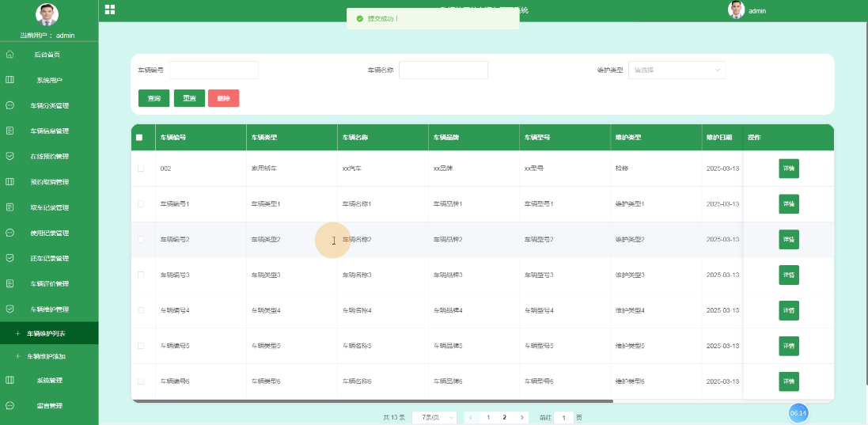
Task: Click the chat bubble icon beside 车辆分类管理
Action: [x=9, y=105]
